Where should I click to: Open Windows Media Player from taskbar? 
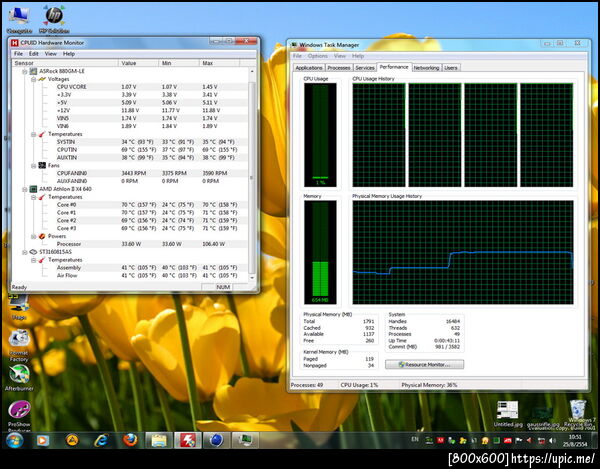click(x=43, y=441)
